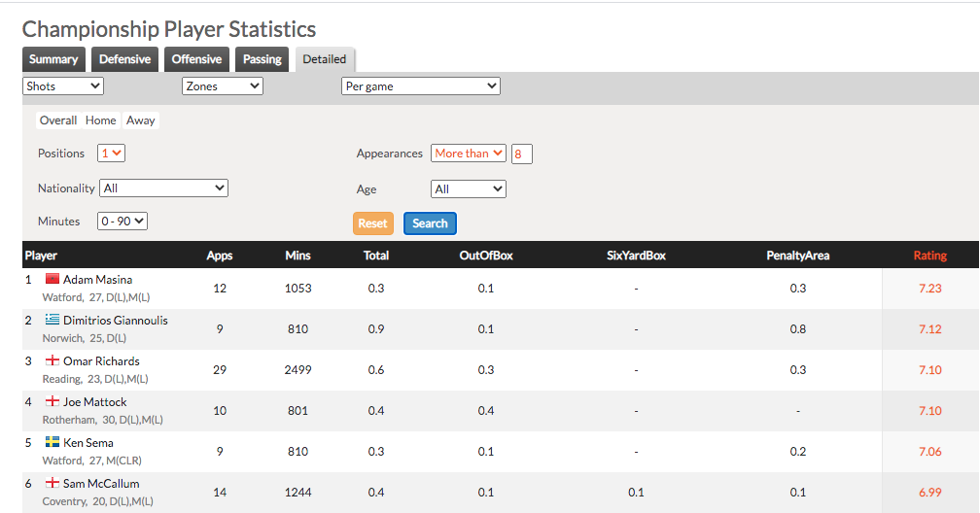Switch to the Defensive tab
Image resolution: width=980 pixels, height=513 pixels.
(125, 59)
